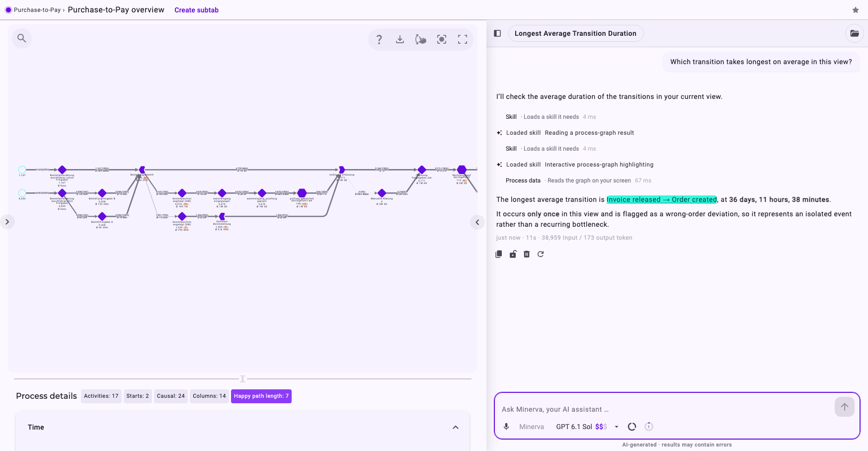Click the Causal: 24 chip
868x451 pixels.
click(171, 396)
